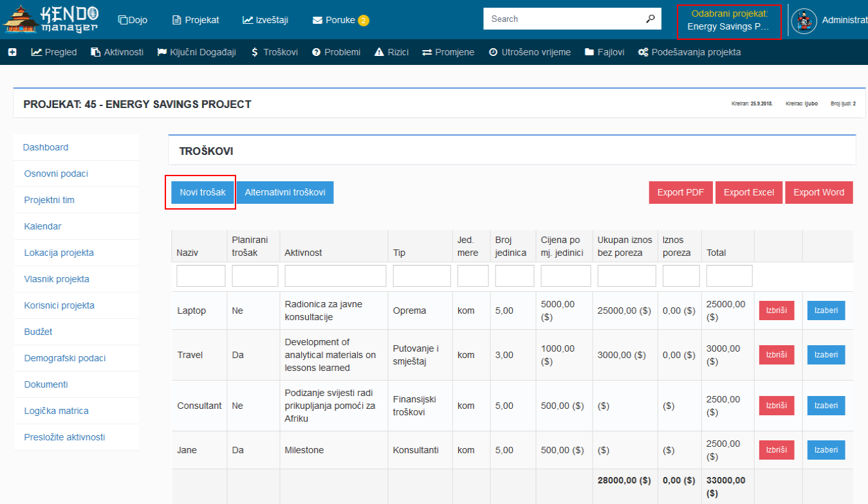The image size is (868, 504).
Task: Go to the Aktivnosti tab
Action: 117,52
